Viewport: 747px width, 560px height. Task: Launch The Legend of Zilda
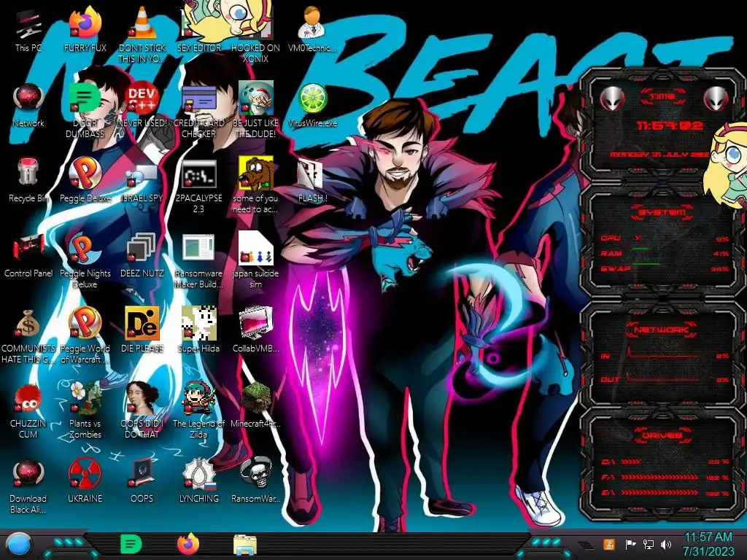point(198,411)
